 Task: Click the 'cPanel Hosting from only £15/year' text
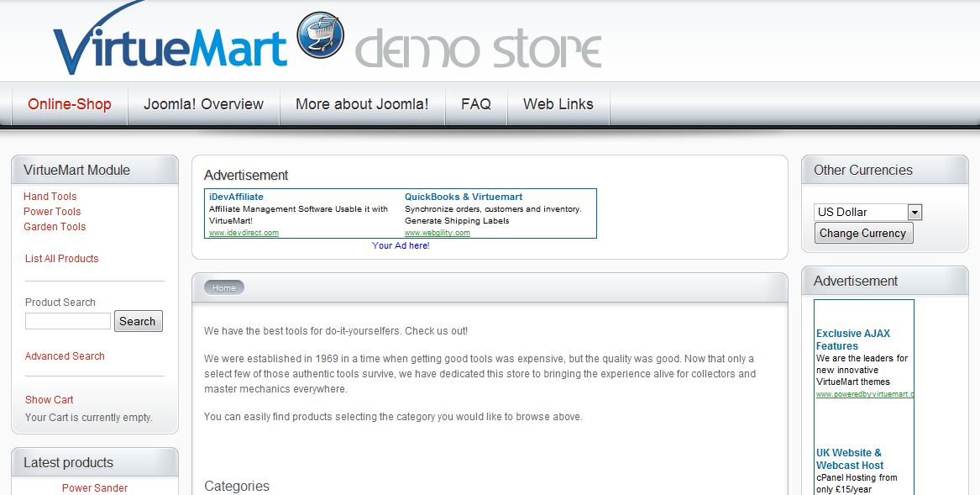[x=857, y=483]
